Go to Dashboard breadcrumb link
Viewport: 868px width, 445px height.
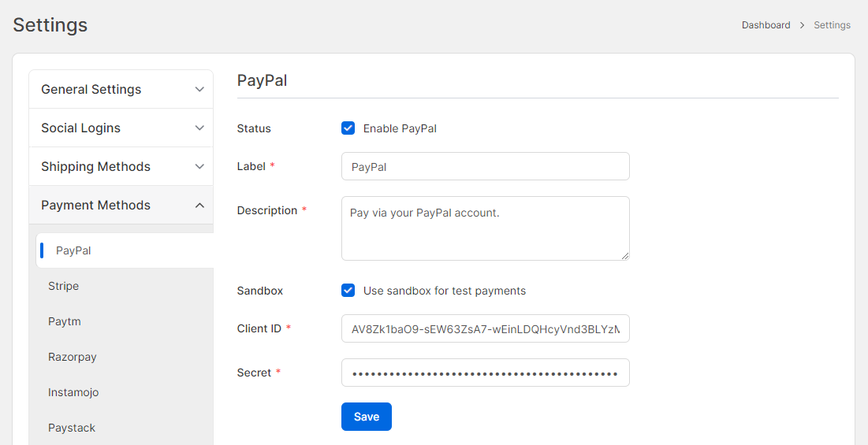pyautogui.click(x=766, y=25)
